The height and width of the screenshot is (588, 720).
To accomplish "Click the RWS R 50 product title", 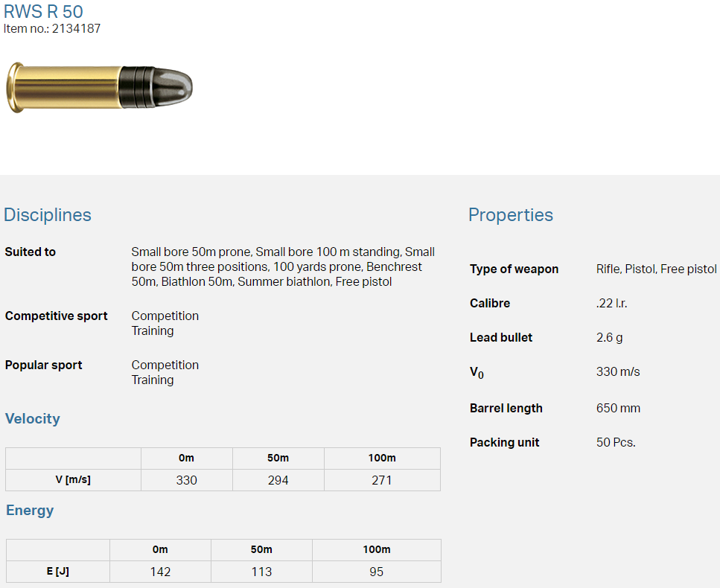I will click(43, 12).
